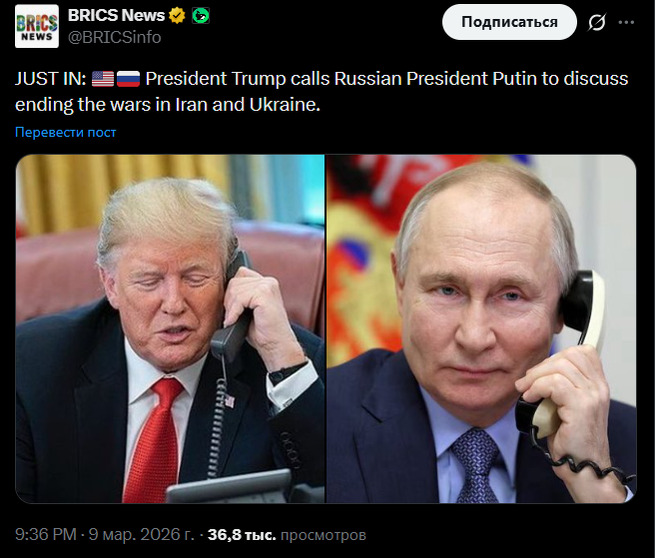
Task: Click the 36,8 тыс. view count
Action: 242,535
